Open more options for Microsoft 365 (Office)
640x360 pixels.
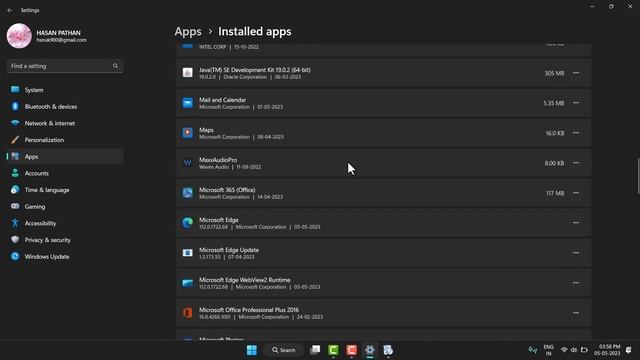tap(576, 193)
